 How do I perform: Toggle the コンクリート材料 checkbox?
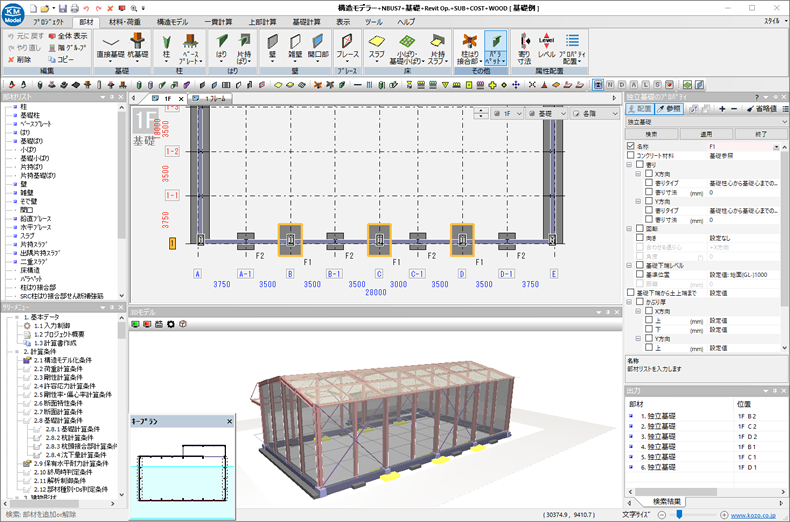coord(631,156)
